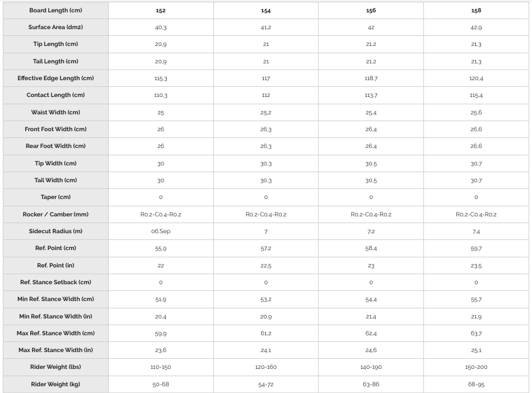Viewport: 532px width, 393px height.
Task: Click the Effective Edge Length (cm) label
Action: [x=55, y=78]
